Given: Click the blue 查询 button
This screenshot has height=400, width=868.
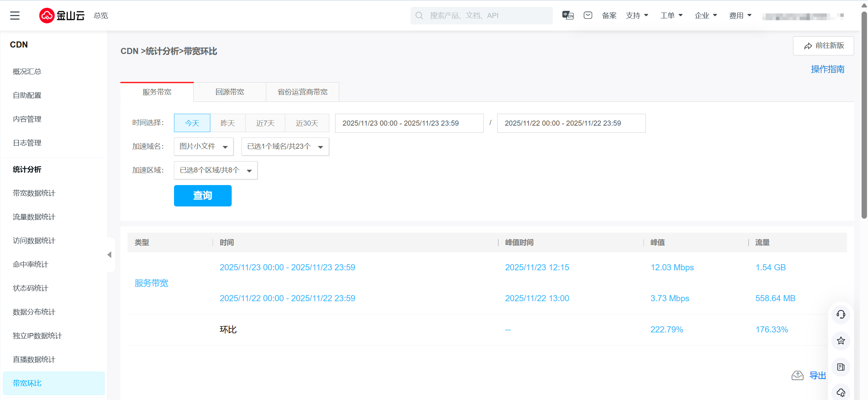Looking at the screenshot, I should pyautogui.click(x=202, y=196).
